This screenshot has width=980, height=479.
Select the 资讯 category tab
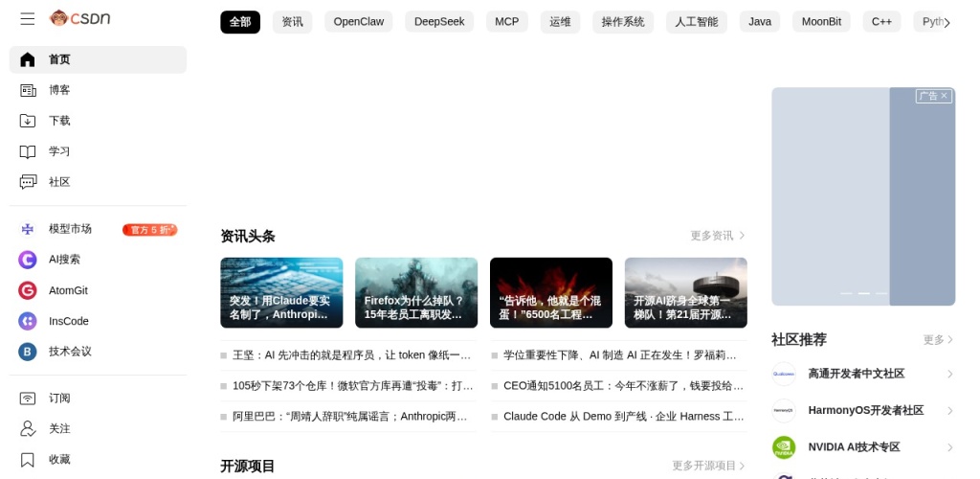pyautogui.click(x=293, y=22)
